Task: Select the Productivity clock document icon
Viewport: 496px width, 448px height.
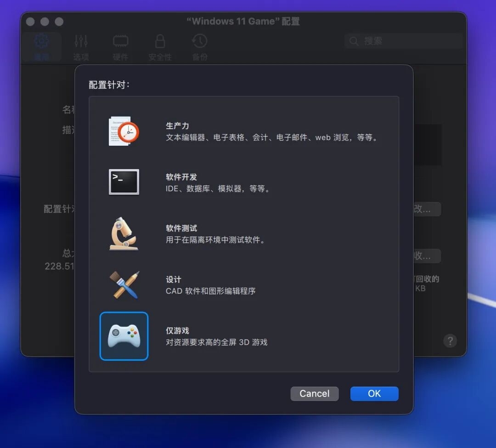Action: [x=124, y=131]
